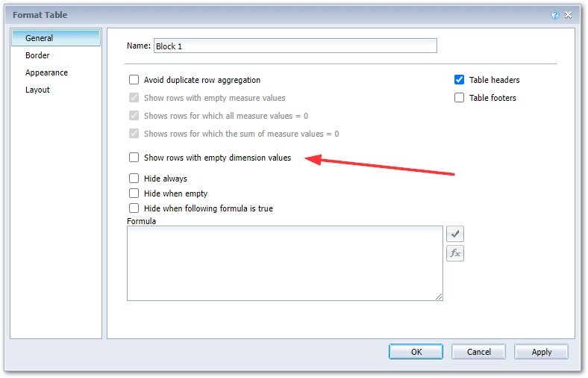Enable Hide when following formula is true
The height and width of the screenshot is (378, 588).
pos(134,208)
